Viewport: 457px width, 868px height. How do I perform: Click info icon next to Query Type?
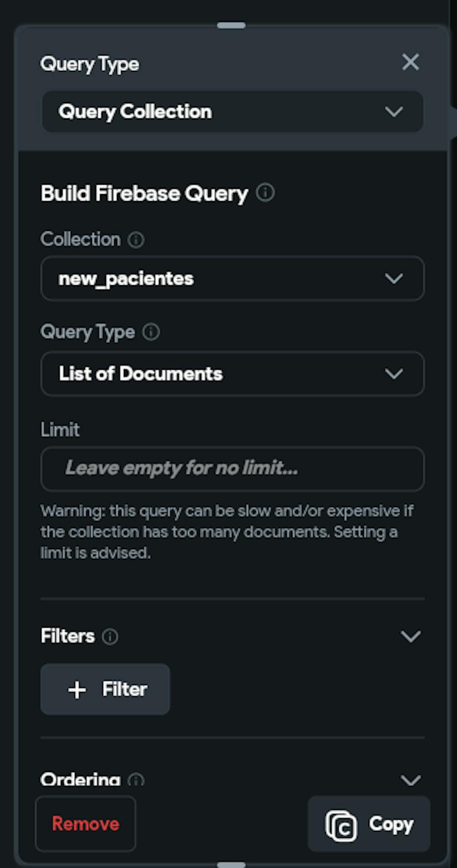pyautogui.click(x=151, y=332)
